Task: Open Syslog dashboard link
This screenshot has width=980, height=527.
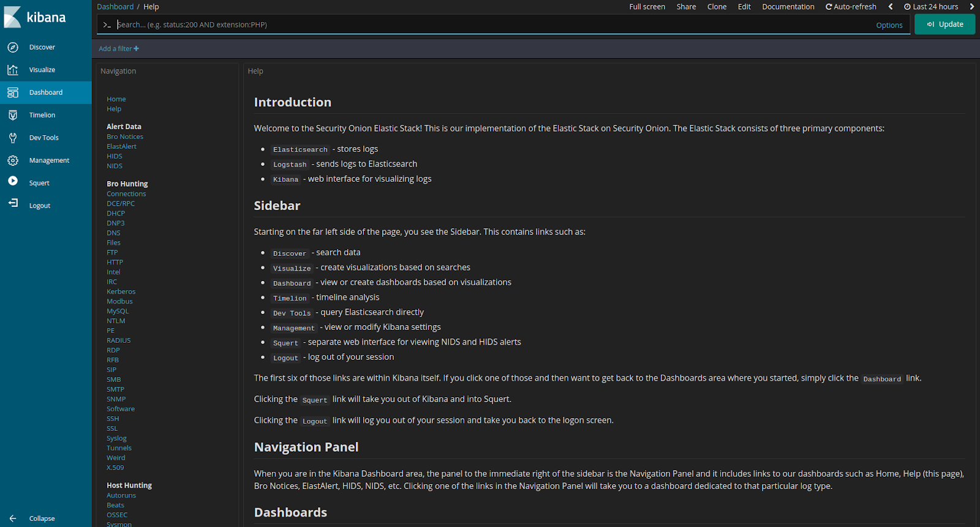Action: click(116, 439)
